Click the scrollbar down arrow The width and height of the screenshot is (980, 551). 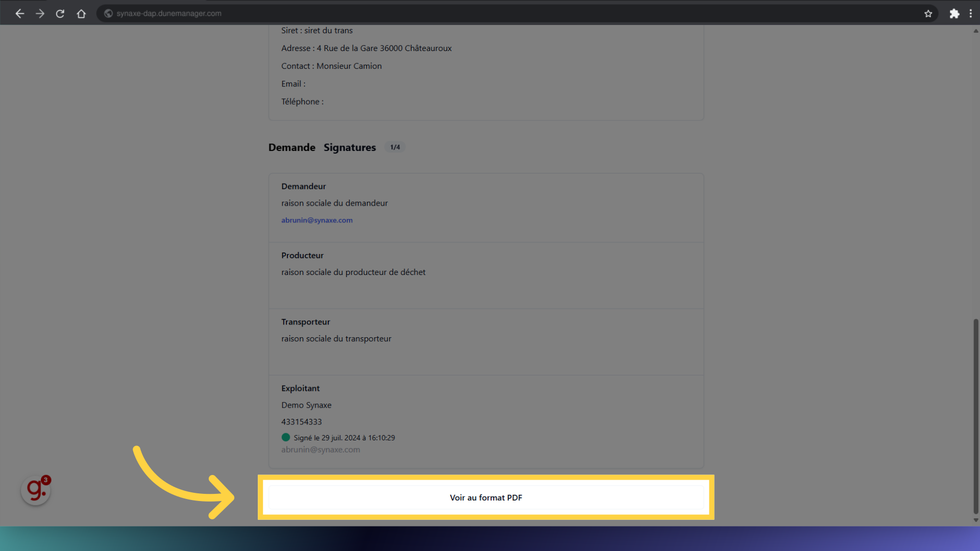pos(975,521)
